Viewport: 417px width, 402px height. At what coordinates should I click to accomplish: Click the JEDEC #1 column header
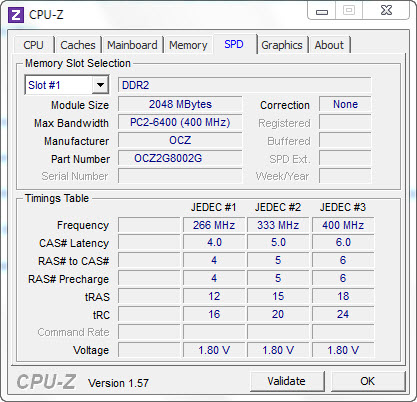pos(214,207)
